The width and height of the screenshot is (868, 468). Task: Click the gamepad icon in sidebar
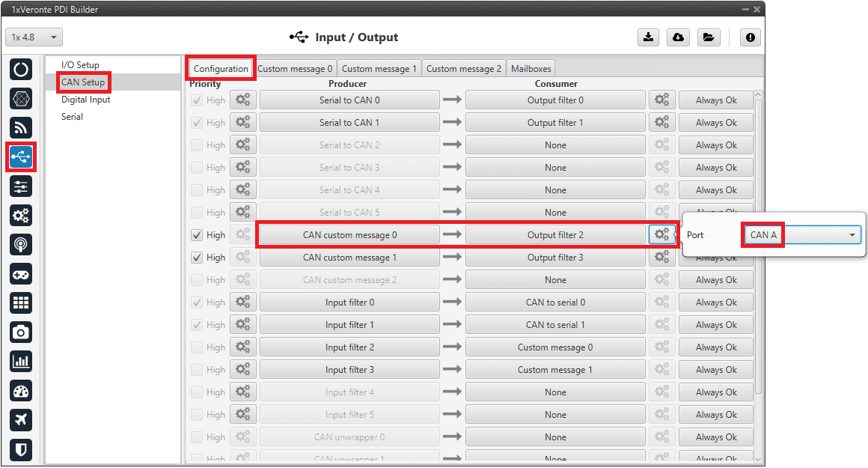(x=21, y=274)
